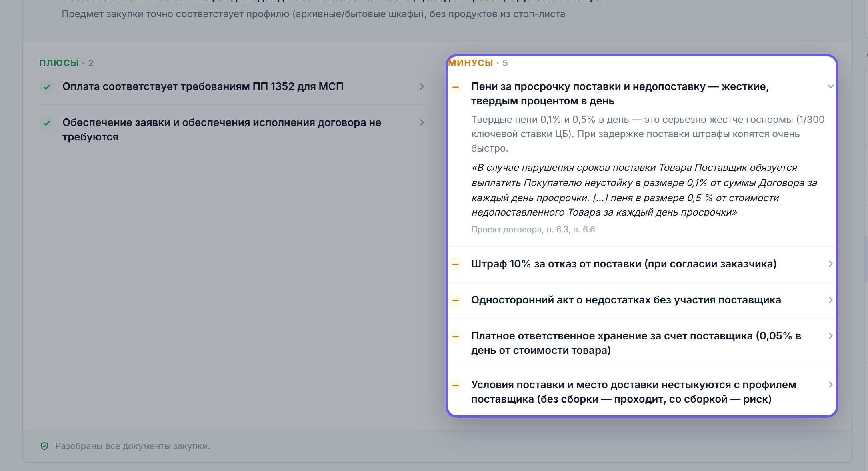Open the Односторонний акт о недостатках row
This screenshot has width=868, height=471.
642,300
